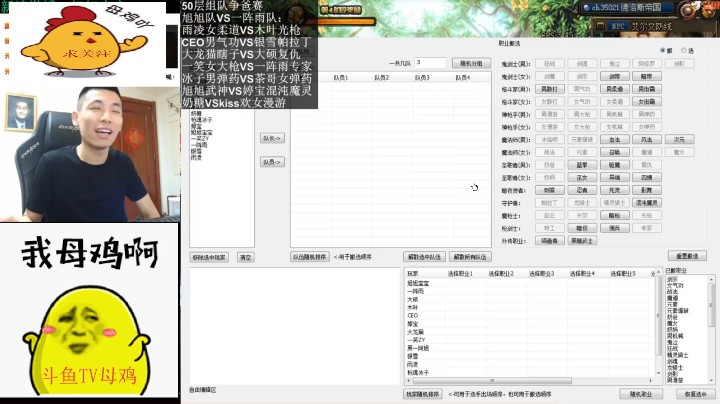Viewport: 720px width, 404px height.
Task: Toggle the 暗枪 class button
Action: pyautogui.click(x=614, y=215)
